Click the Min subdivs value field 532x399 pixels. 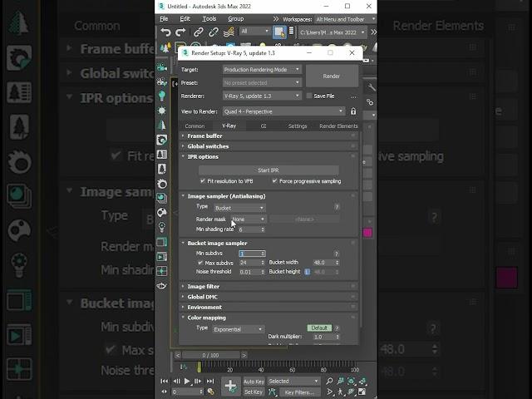click(250, 254)
